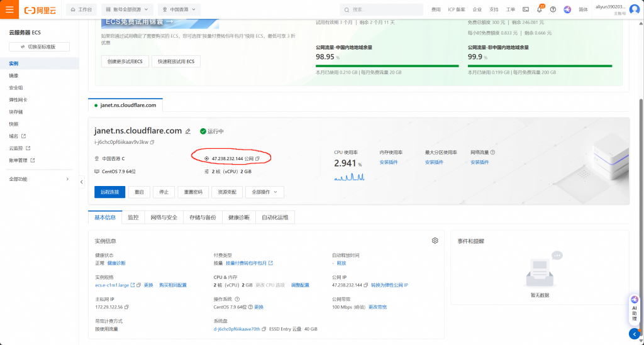Click the blue floating arrow button
The height and width of the screenshot is (345, 644).
[635, 334]
